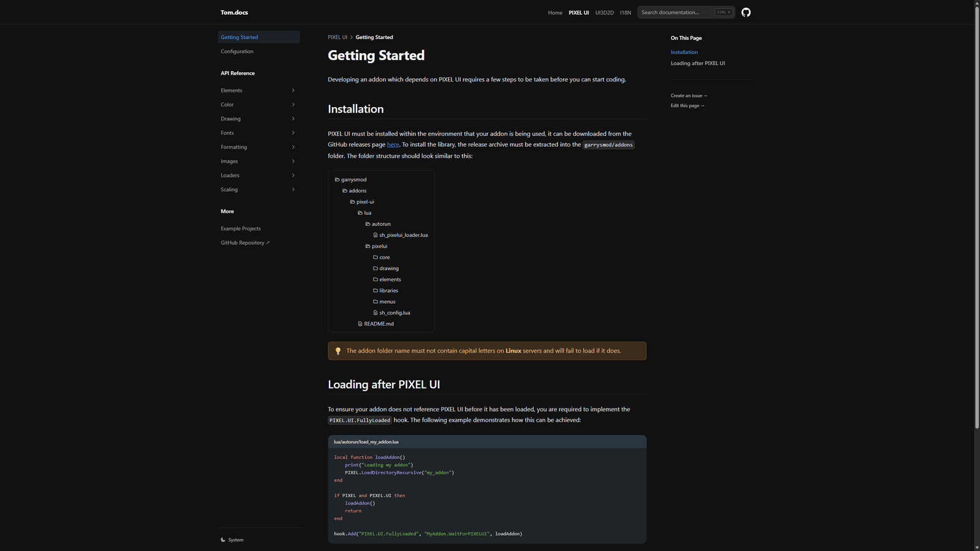Open GitHub Repository external link
This screenshot has height=551, width=980.
tap(245, 243)
